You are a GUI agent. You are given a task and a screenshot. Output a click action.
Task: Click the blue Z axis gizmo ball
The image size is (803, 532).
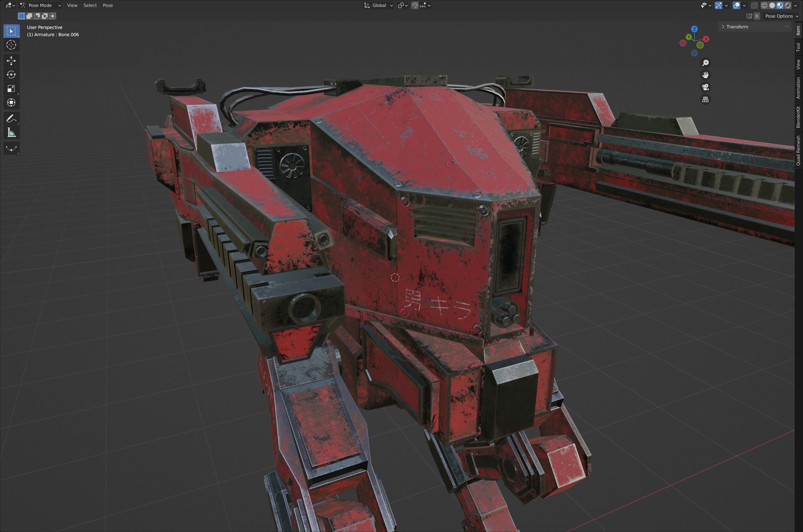click(x=694, y=29)
